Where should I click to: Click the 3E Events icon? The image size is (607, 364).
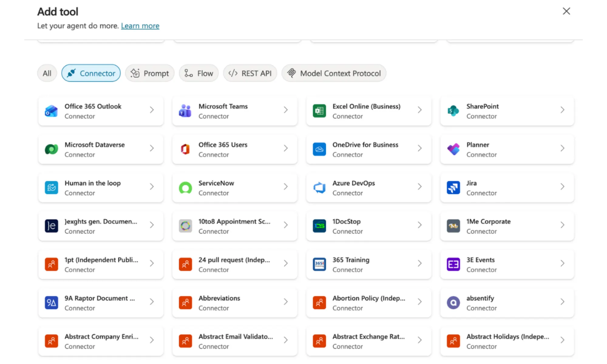tap(453, 265)
